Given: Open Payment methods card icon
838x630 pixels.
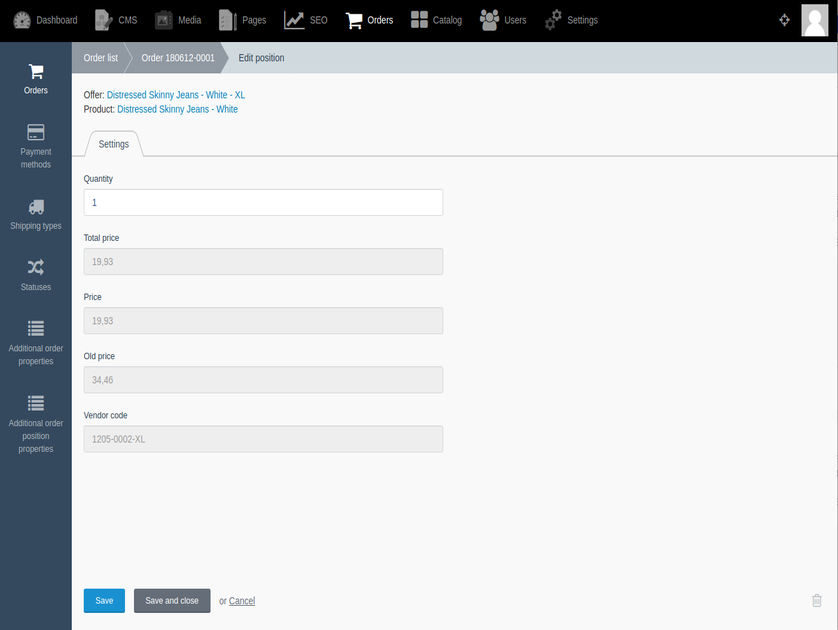Looking at the screenshot, I should coord(36,132).
